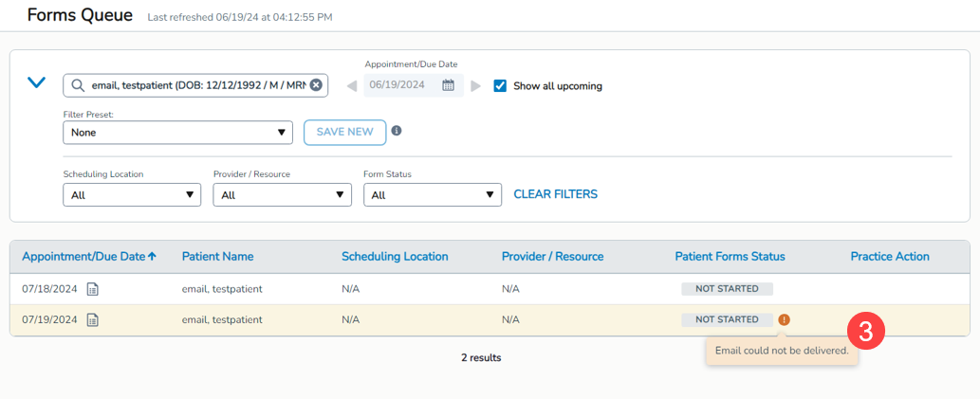Open the Form Status dropdown
The width and height of the screenshot is (980, 399).
432,195
